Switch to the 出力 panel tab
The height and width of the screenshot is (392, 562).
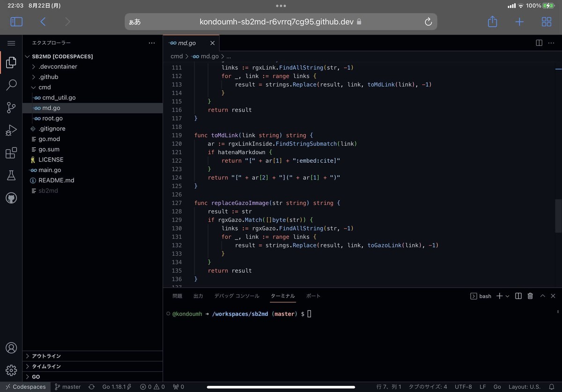(198, 296)
